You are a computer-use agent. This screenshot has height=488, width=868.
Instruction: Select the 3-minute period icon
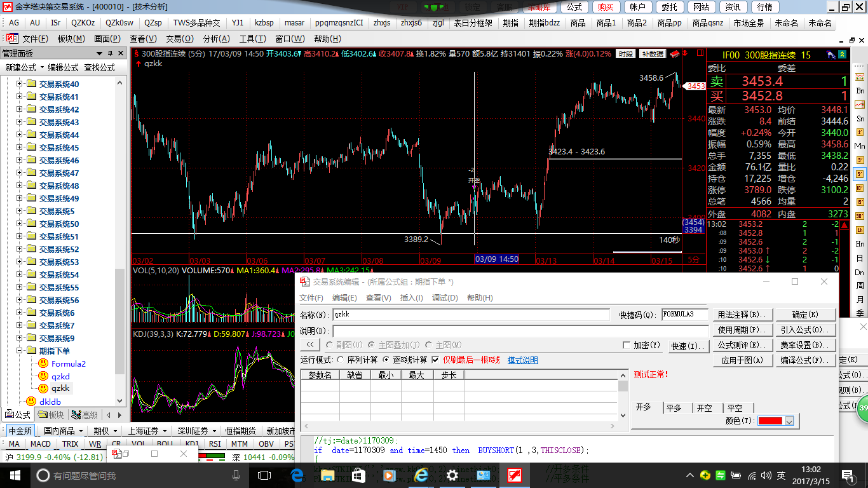tap(860, 159)
